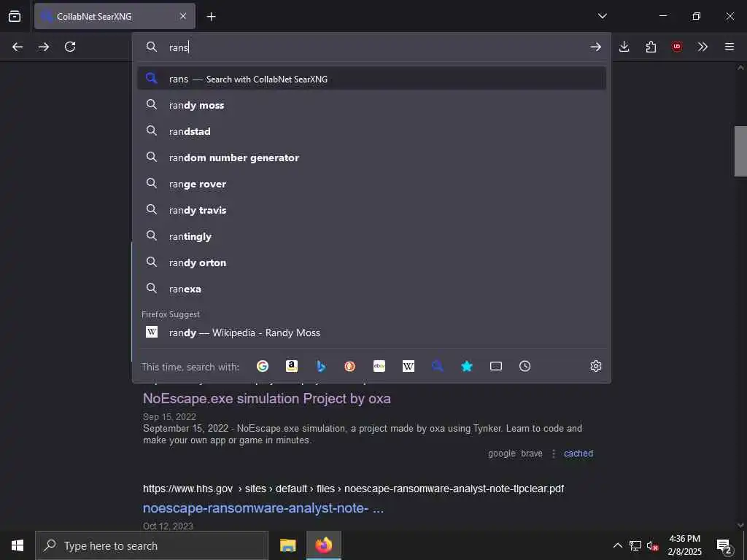Click the Firefox taskbar icon
Viewport: 747px width, 560px height.
[323, 545]
